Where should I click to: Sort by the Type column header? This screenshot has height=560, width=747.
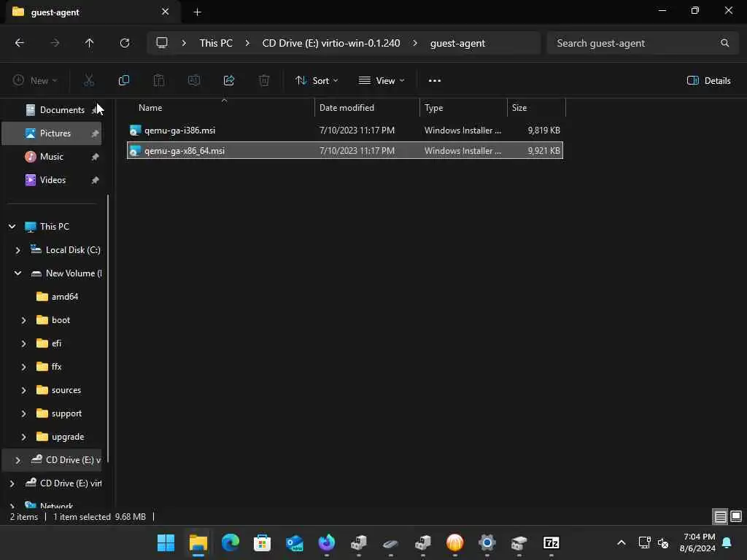click(x=463, y=108)
